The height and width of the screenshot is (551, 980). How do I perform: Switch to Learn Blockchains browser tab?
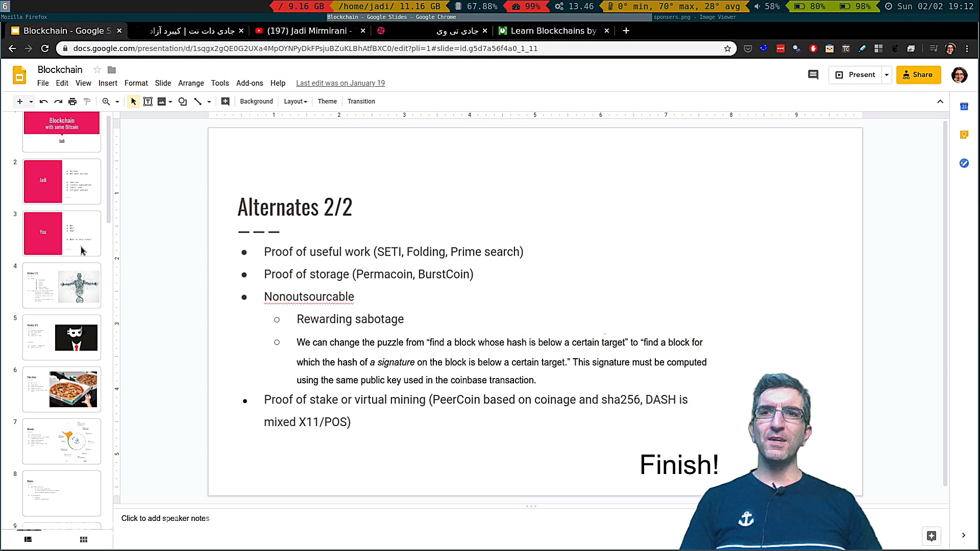click(x=553, y=31)
